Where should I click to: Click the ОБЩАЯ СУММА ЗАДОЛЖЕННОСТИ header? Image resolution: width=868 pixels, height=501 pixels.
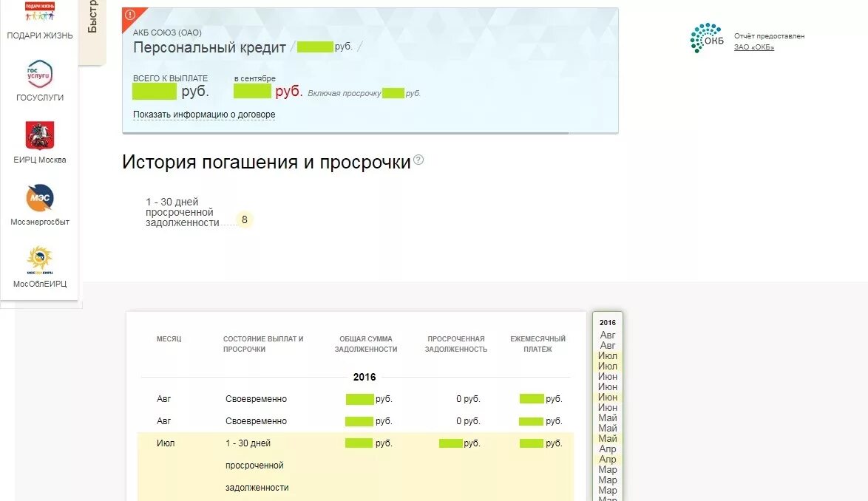(366, 344)
